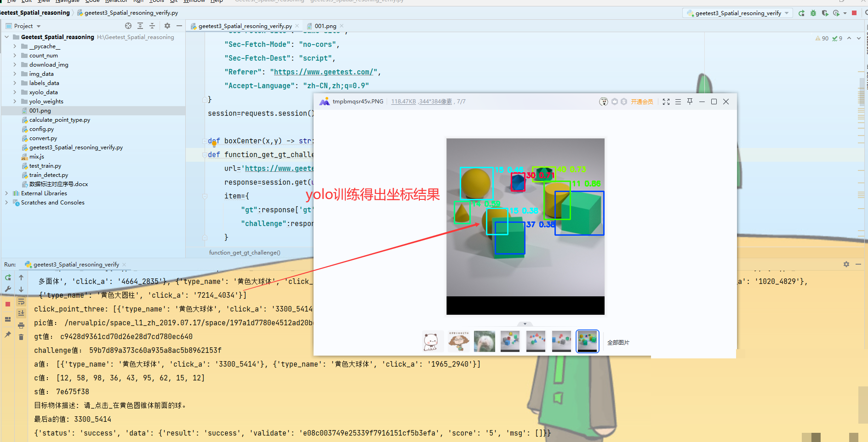
Task: Pin the Run tab with pushpin icon
Action: (x=8, y=334)
